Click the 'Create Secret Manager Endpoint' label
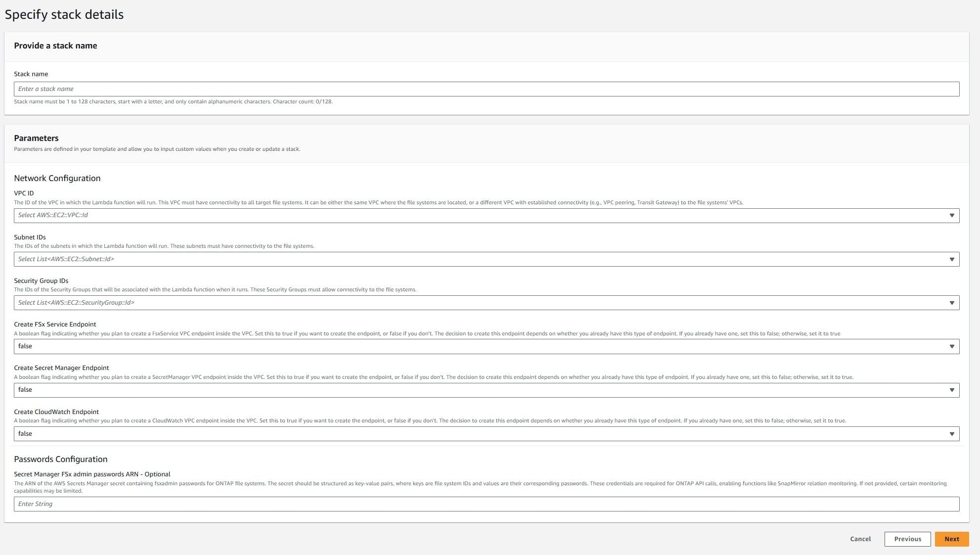 (61, 368)
